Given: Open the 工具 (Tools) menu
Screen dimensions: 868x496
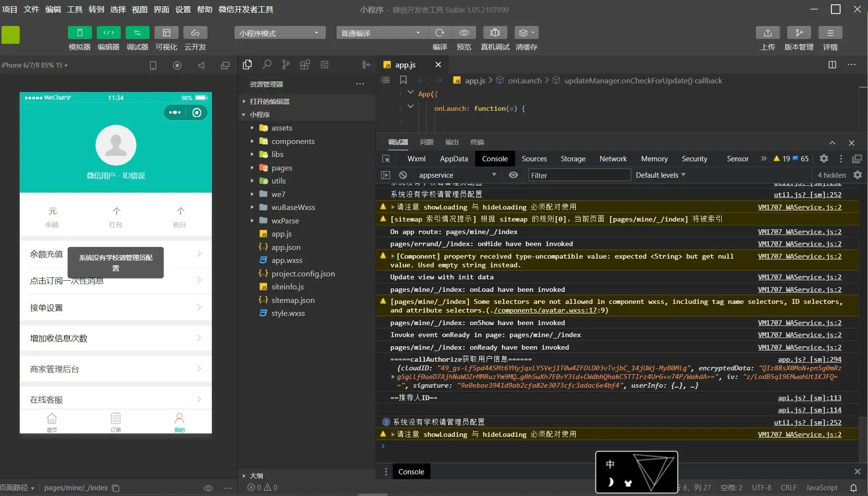Looking at the screenshot, I should [75, 9].
